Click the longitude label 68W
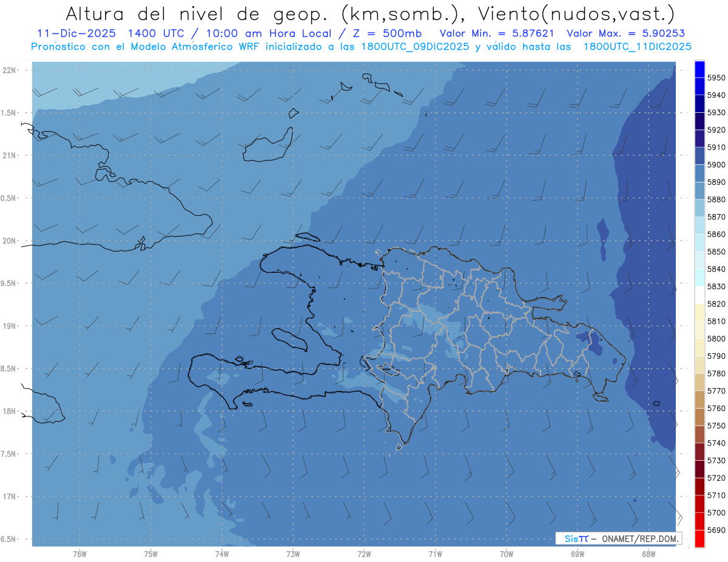 pyautogui.click(x=649, y=554)
